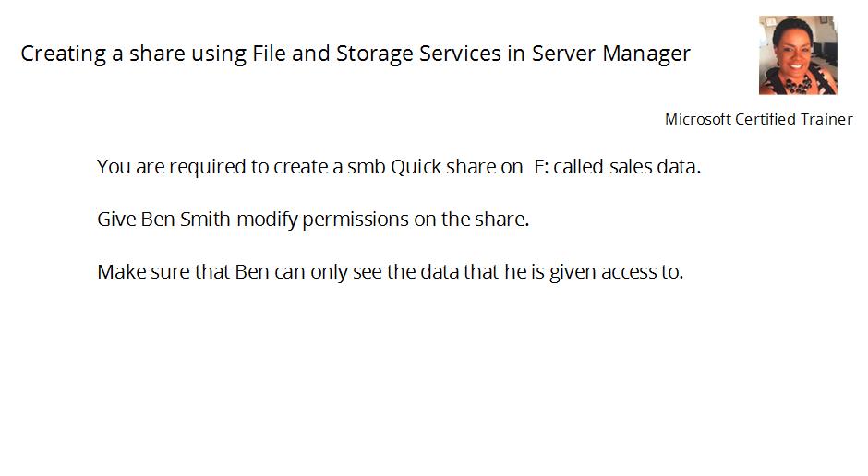Click the Microsoft Certified Trainer caption

point(758,119)
